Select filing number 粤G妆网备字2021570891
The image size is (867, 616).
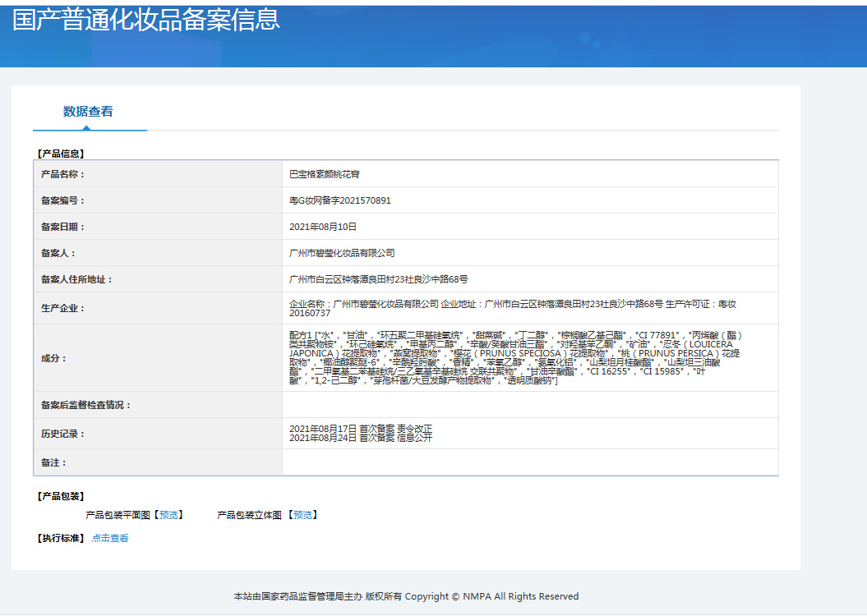tap(340, 200)
